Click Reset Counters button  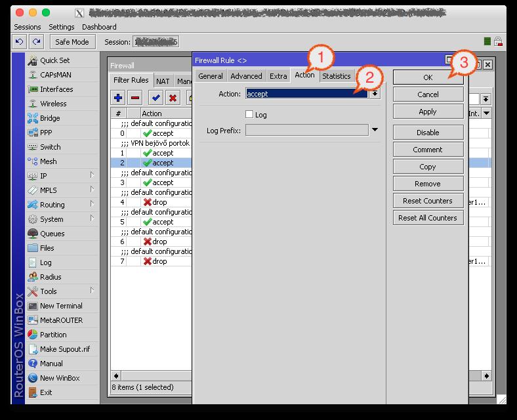click(x=428, y=201)
